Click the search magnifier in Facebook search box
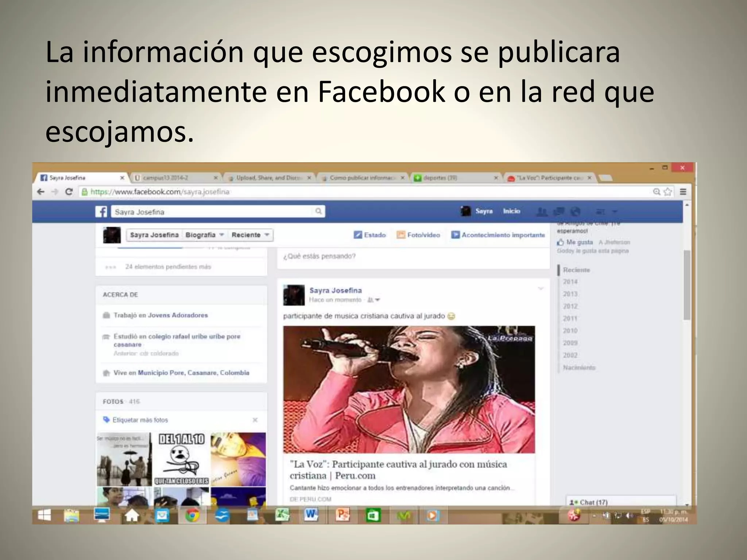This screenshot has height=560, width=747. 318,211
